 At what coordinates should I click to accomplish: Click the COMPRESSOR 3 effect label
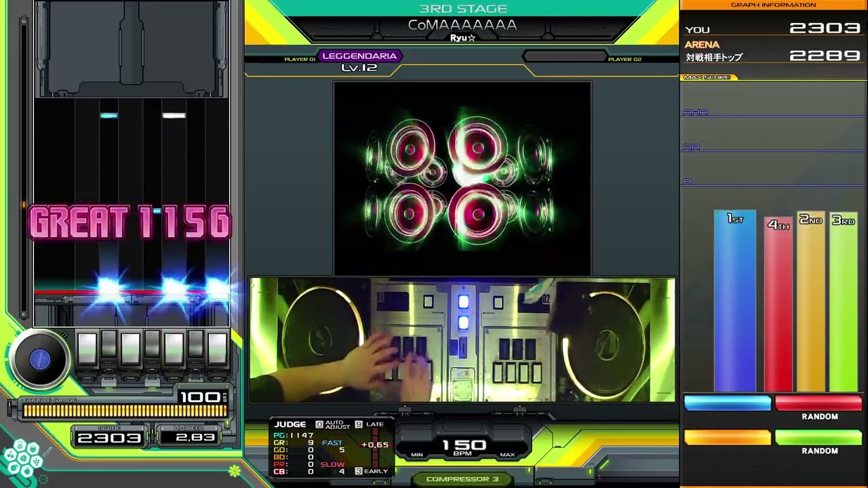462,479
